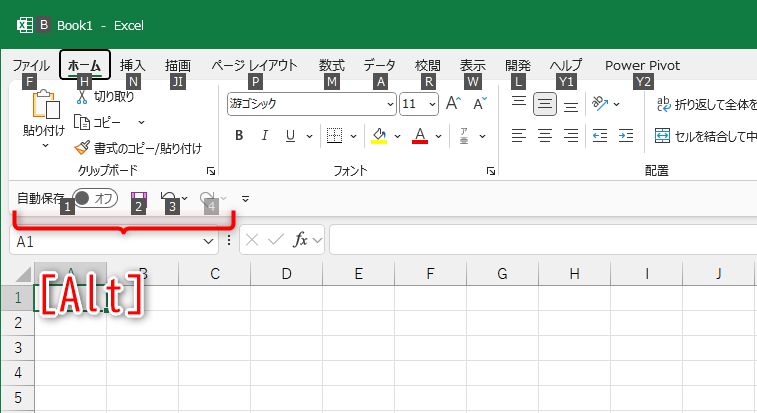Click the Cancel X formula bar icon
This screenshot has height=413, width=757.
click(252, 239)
